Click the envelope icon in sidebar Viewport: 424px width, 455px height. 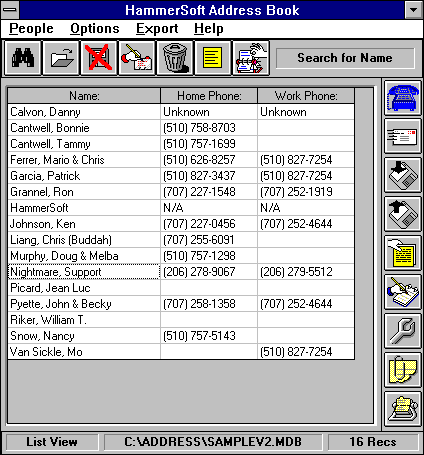point(403,136)
